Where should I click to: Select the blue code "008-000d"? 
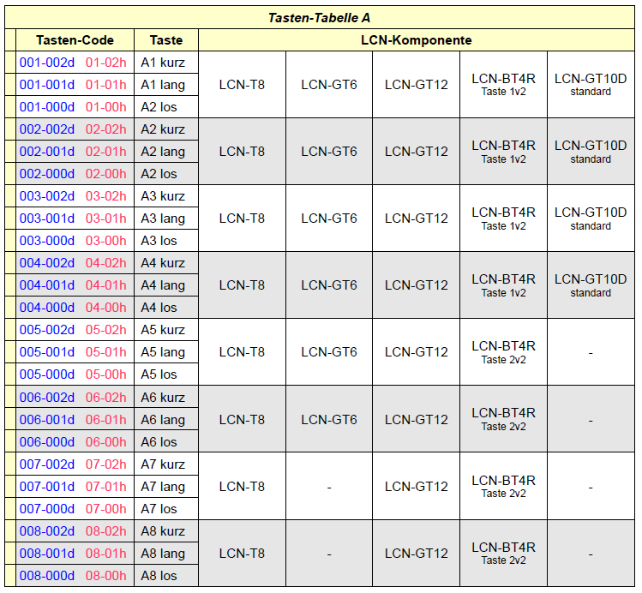[x=47, y=575]
